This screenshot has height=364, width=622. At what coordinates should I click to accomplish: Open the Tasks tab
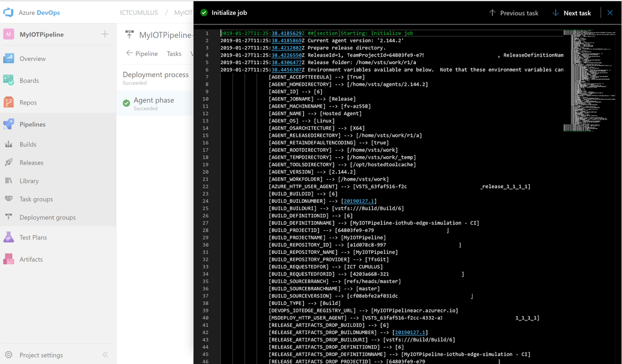(x=174, y=54)
